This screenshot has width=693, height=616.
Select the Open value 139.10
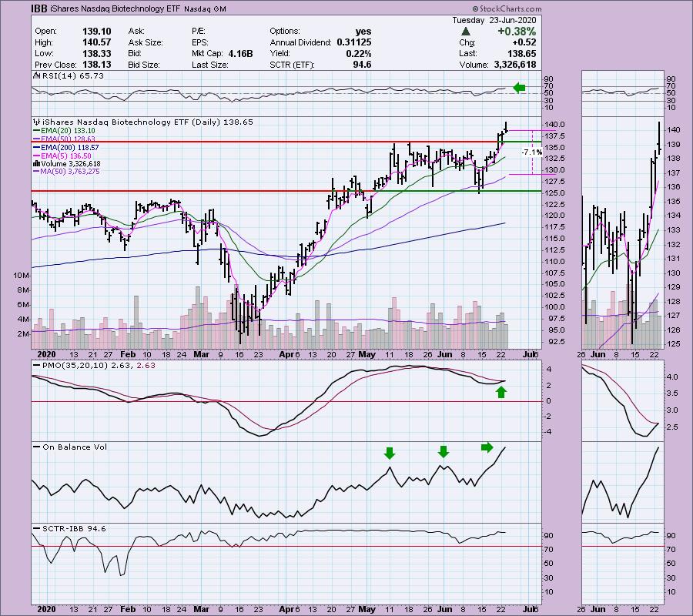pyautogui.click(x=97, y=32)
